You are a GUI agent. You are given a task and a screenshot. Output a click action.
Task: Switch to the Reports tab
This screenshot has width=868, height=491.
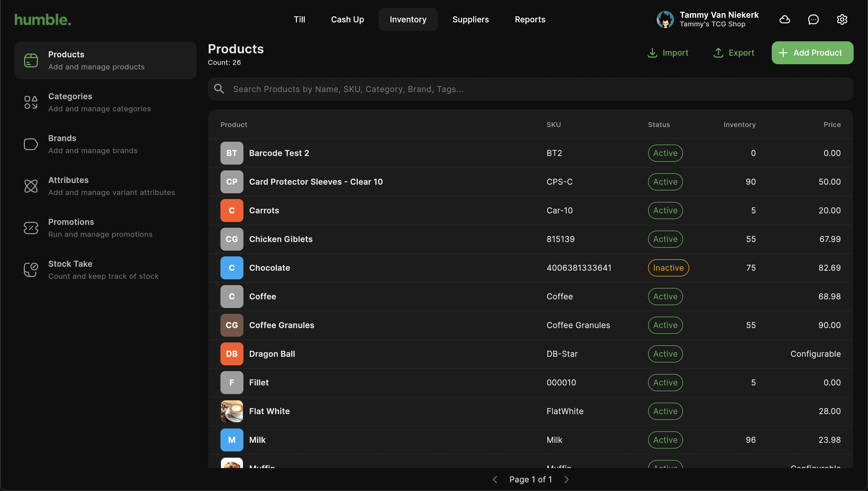[530, 20]
